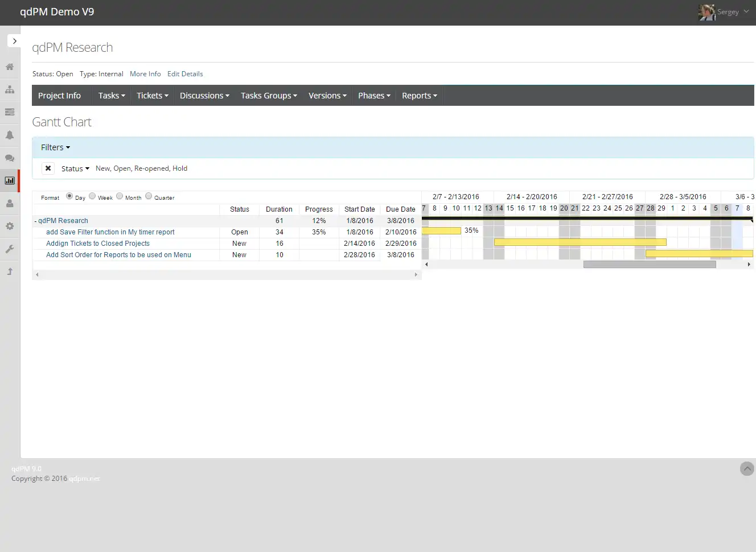Open the Phases dropdown menu
The height and width of the screenshot is (552, 756).
click(x=374, y=96)
